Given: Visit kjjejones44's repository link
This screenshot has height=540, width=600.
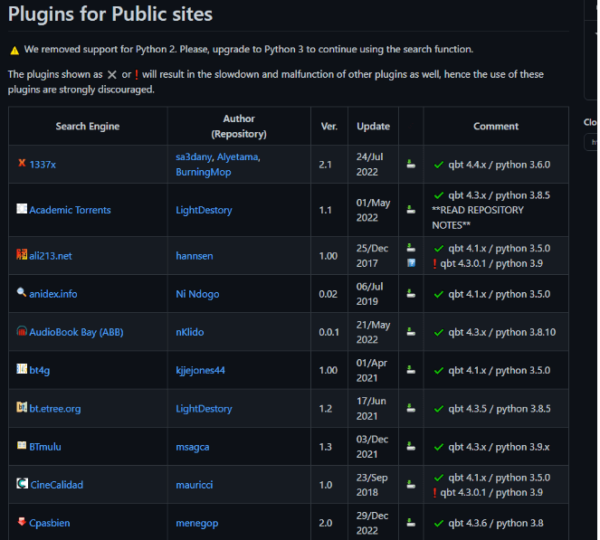Looking at the screenshot, I should click(200, 370).
